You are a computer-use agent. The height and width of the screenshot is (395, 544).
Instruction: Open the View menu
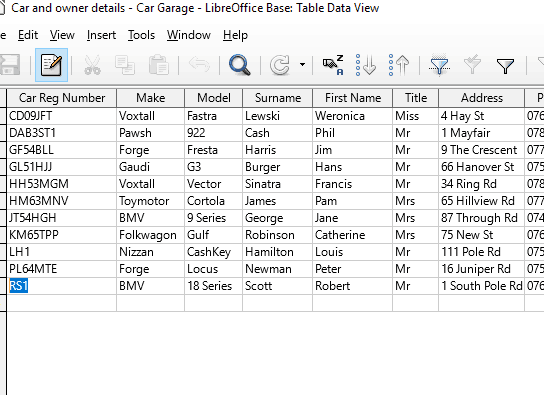(62, 35)
